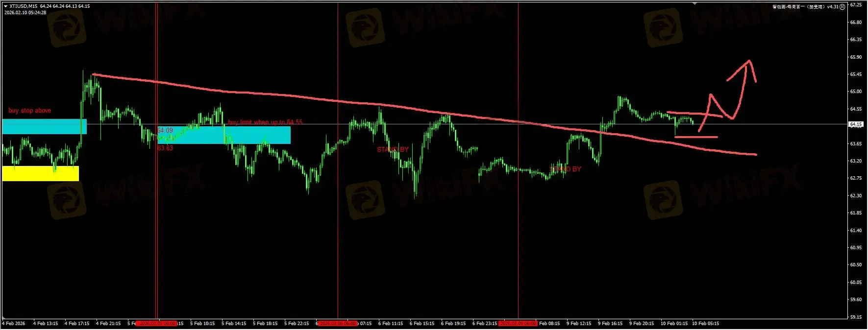Click the 66.80 price scale value
Screen dimensions: 868x330
tap(856, 23)
